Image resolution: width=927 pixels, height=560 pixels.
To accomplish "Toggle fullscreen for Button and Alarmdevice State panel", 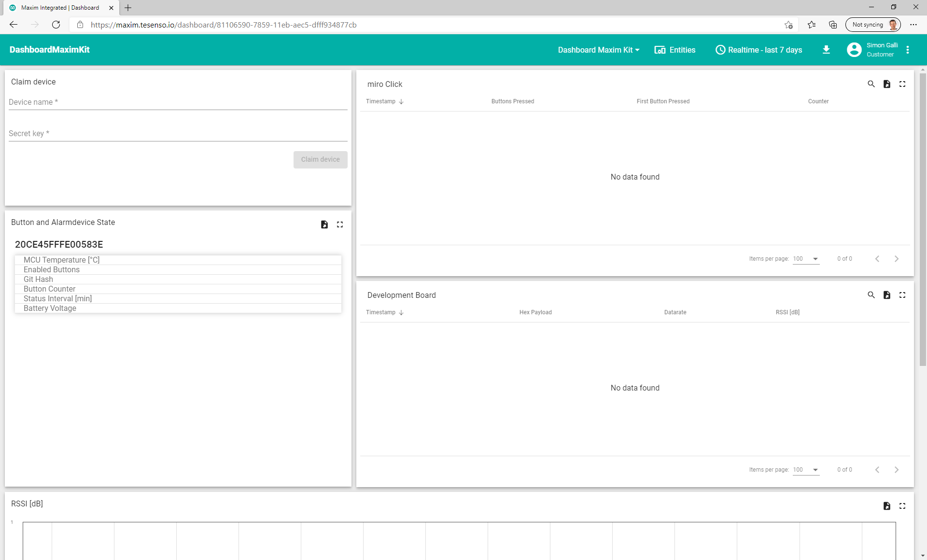I will tap(340, 224).
